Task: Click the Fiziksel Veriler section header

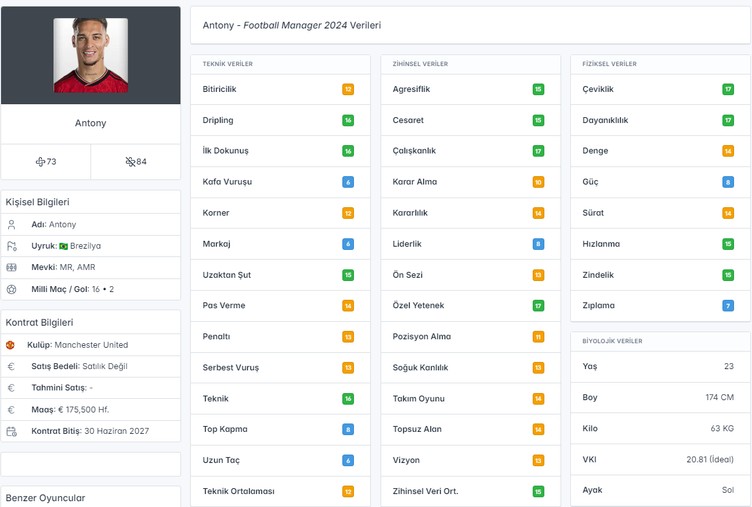Action: (x=609, y=64)
